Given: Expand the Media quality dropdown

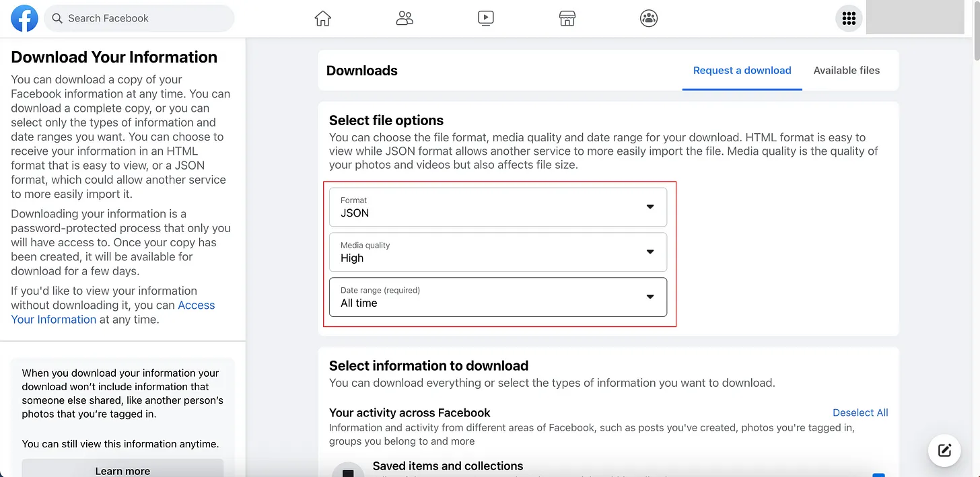Looking at the screenshot, I should click(498, 252).
